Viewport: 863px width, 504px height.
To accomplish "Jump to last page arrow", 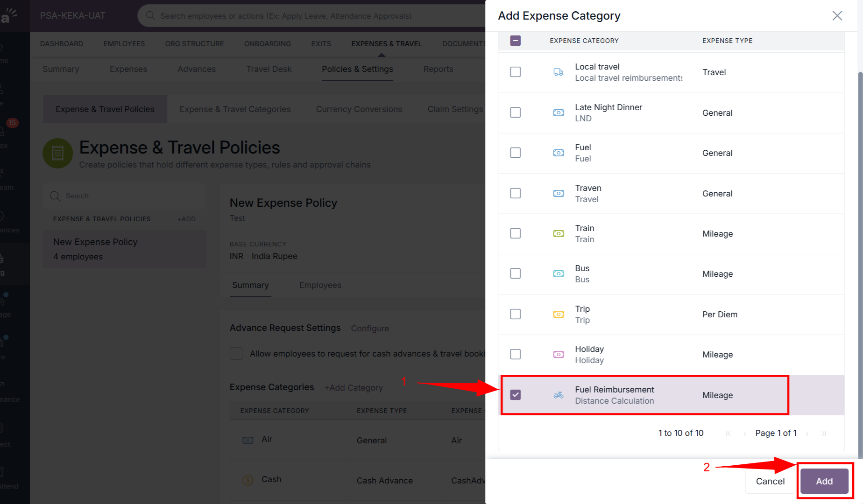I will point(824,434).
